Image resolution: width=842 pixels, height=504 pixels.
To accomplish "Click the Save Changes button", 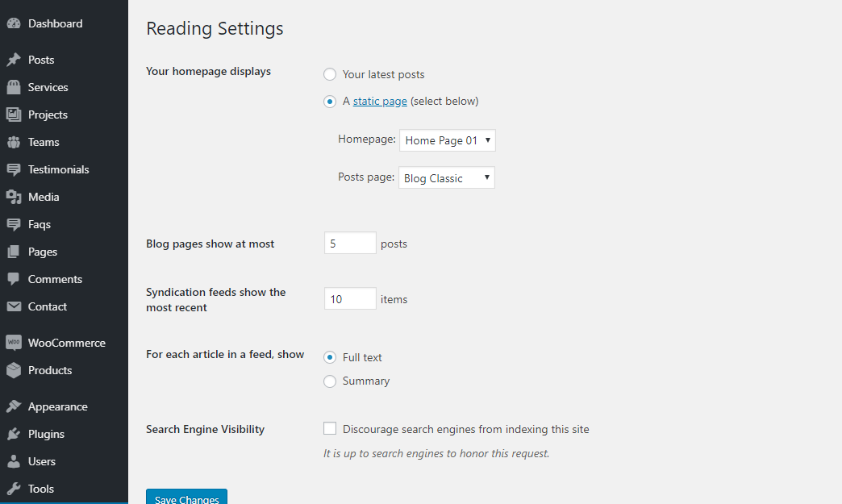I will coord(186,497).
